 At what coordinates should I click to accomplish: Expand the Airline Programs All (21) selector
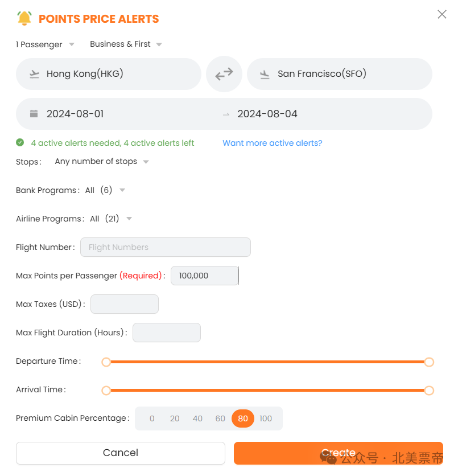tap(111, 219)
